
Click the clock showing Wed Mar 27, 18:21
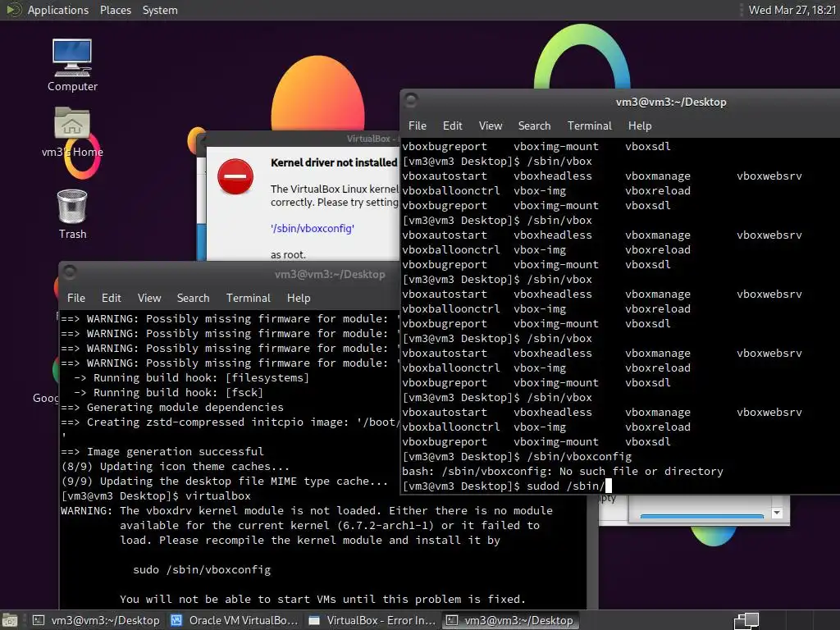point(792,10)
